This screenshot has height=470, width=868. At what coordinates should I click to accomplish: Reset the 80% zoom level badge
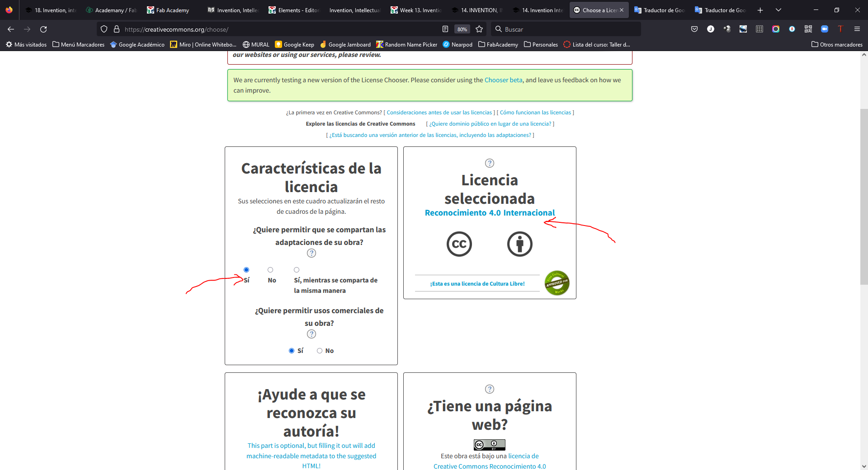click(x=462, y=29)
